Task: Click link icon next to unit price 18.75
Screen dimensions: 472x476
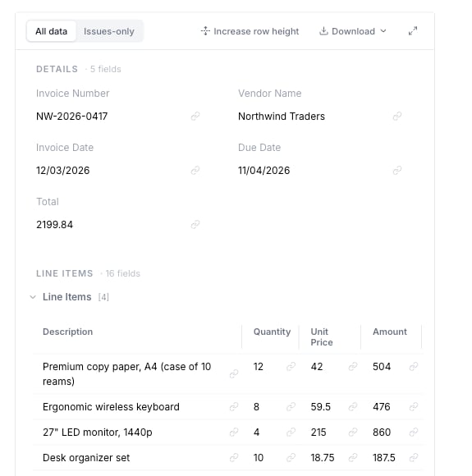Action: coord(353,457)
